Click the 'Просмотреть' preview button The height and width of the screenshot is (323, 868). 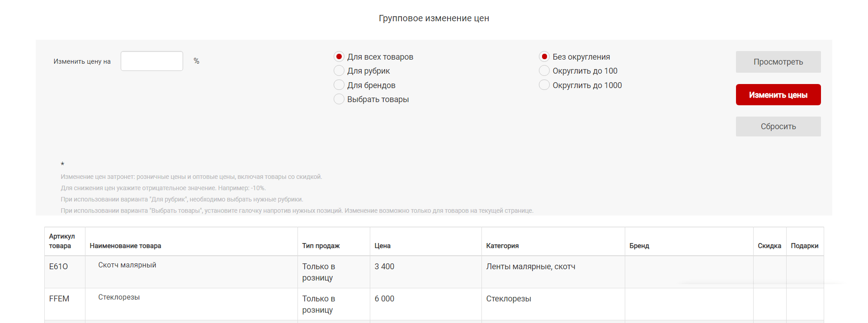pyautogui.click(x=778, y=62)
